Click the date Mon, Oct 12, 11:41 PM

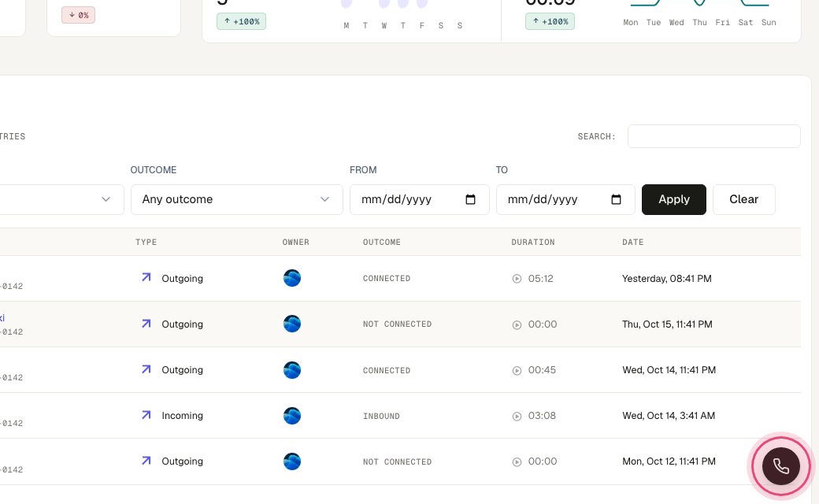pos(669,461)
